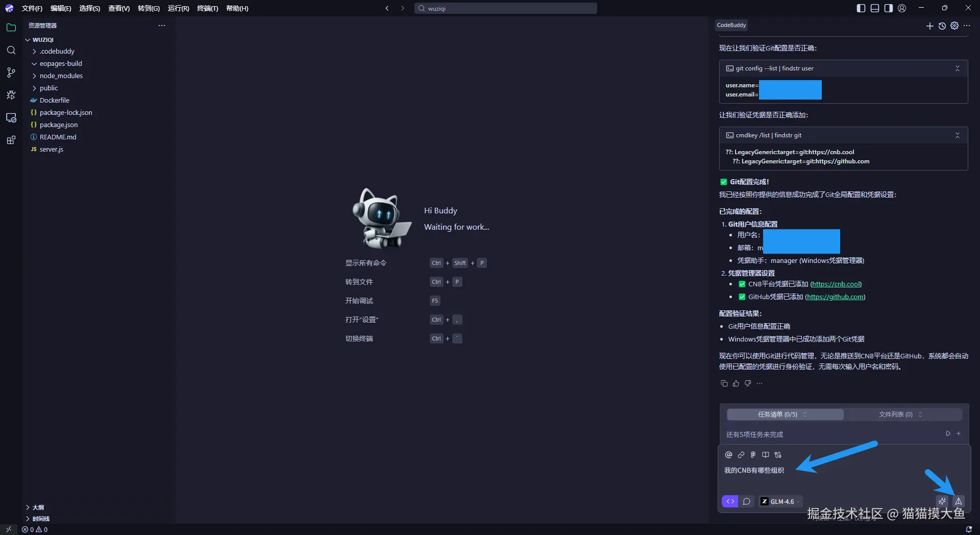980x535 pixels.
Task: Open the 选择(S) menu
Action: pyautogui.click(x=90, y=9)
